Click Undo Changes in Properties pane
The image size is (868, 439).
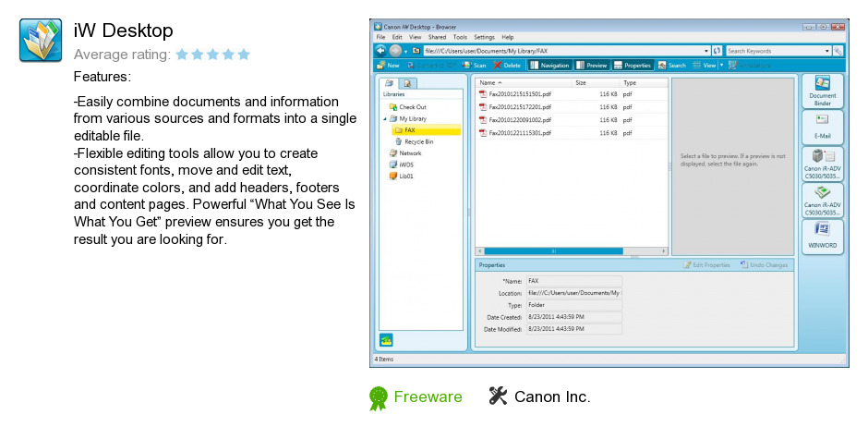pos(764,265)
